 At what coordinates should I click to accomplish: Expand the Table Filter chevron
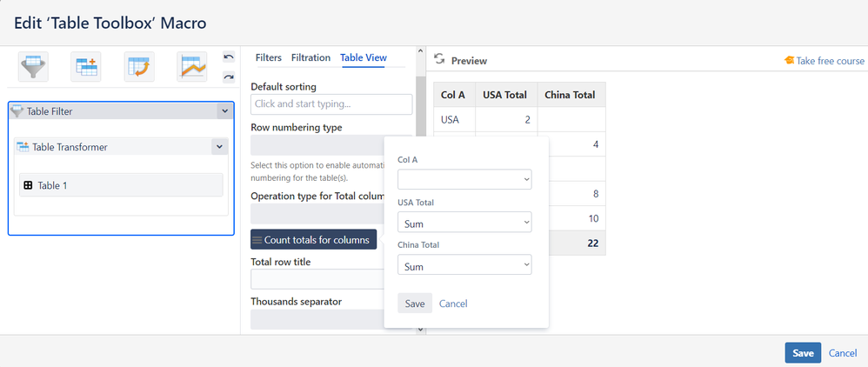224,111
